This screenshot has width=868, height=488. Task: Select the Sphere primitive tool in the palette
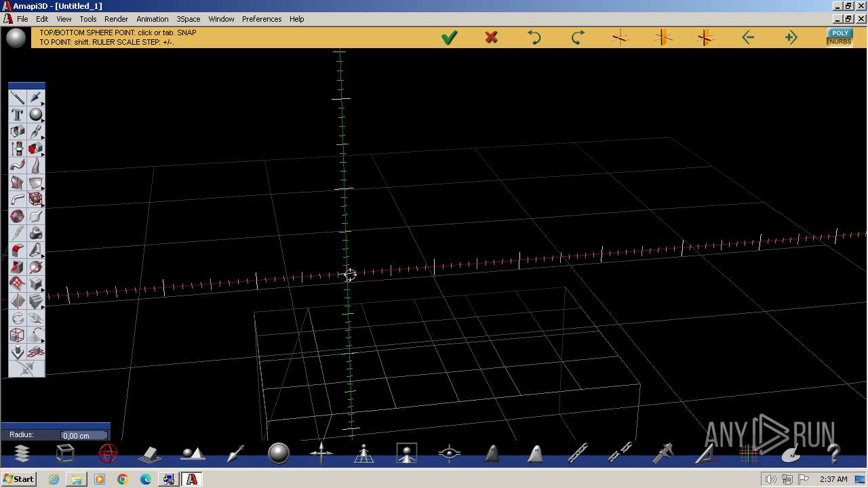(36, 115)
